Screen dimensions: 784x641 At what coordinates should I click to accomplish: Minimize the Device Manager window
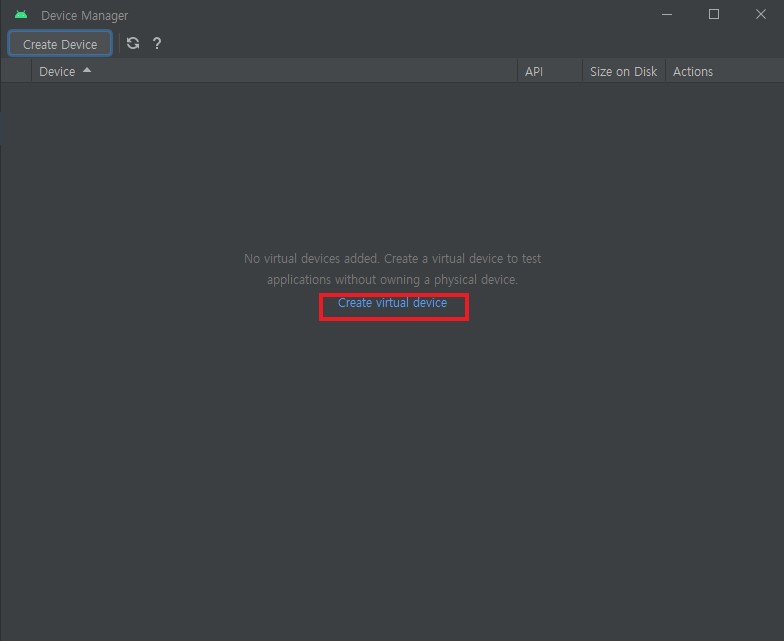coord(667,14)
